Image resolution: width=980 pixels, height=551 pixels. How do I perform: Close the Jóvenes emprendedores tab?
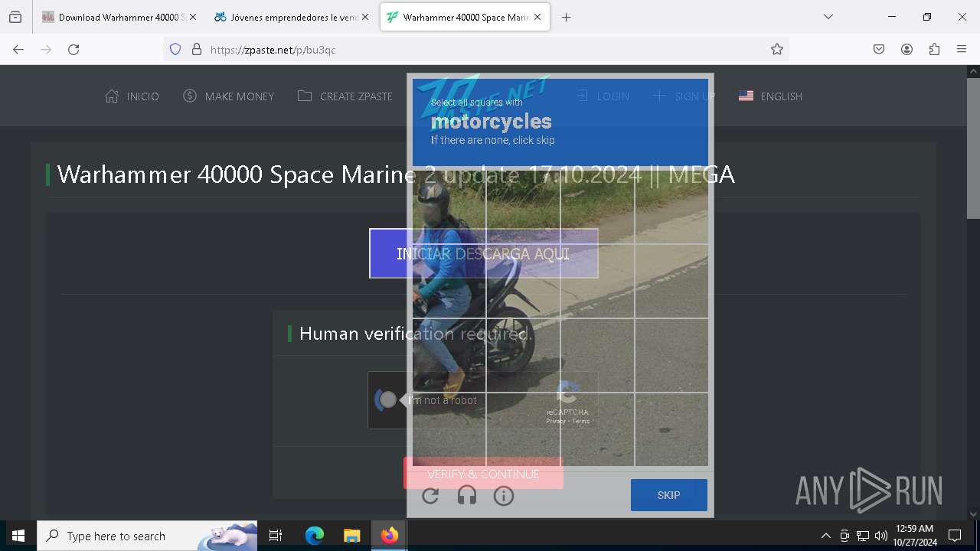coord(365,17)
